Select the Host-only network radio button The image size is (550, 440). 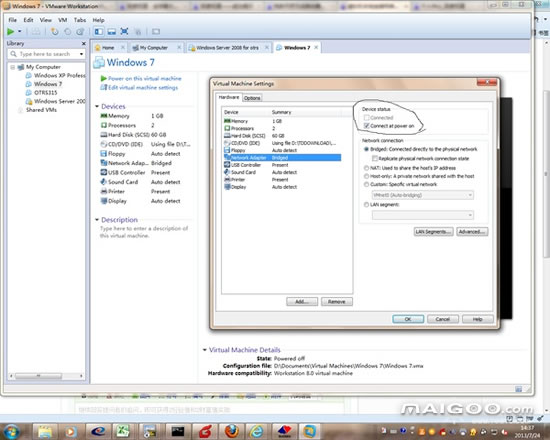click(366, 176)
